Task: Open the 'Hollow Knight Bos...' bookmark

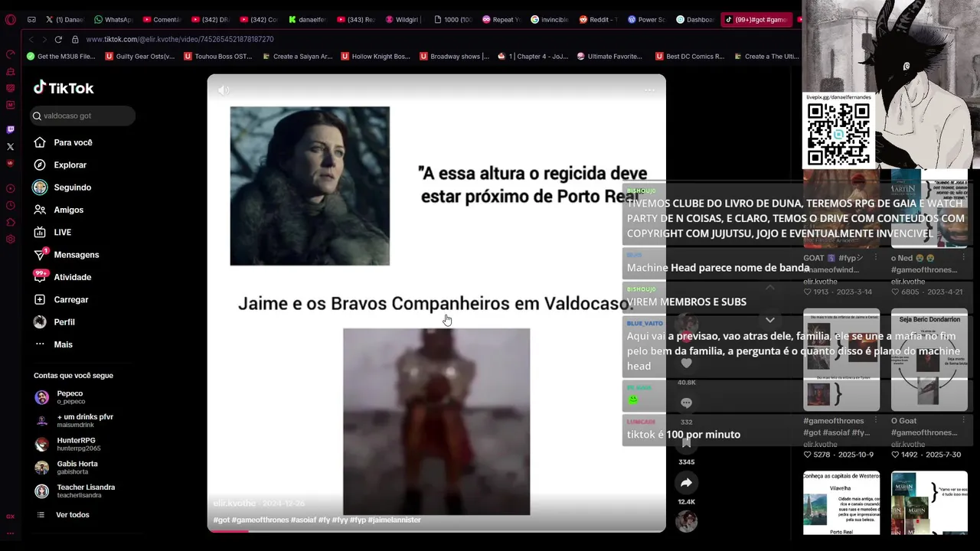Action: click(376, 56)
